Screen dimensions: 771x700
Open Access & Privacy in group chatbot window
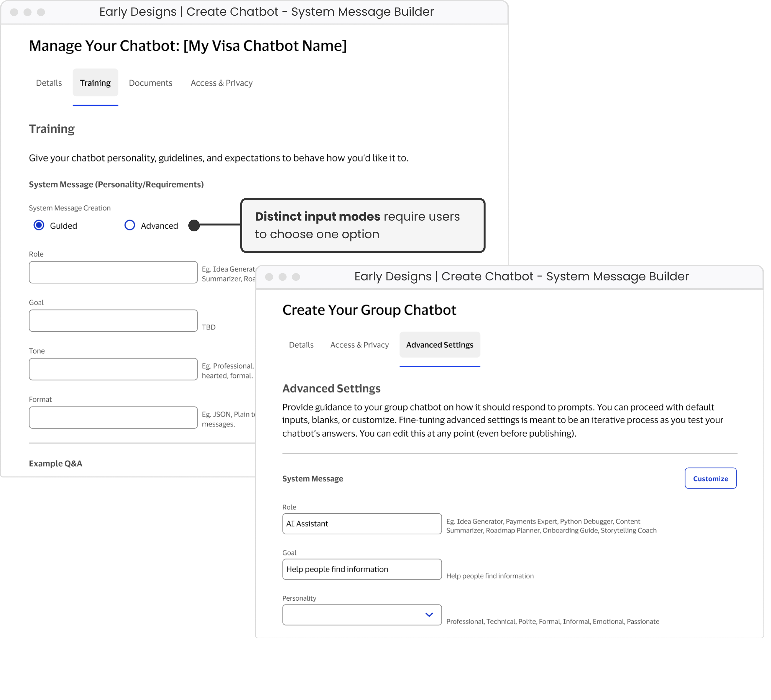click(x=359, y=344)
